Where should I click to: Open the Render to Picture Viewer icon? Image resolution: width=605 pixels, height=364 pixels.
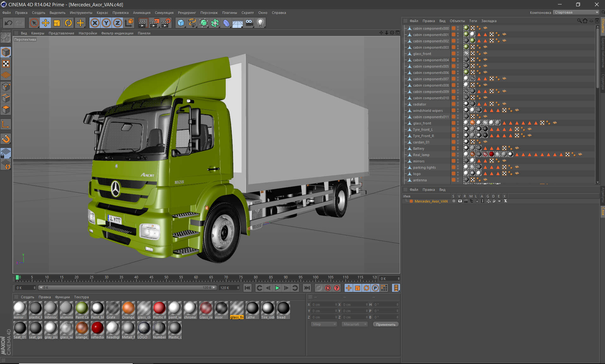tap(155, 23)
